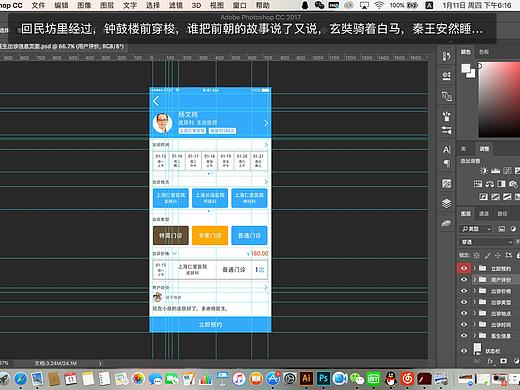The image size is (520, 390).
Task: Click folder icon of 立即预约 group
Action: [x=482, y=268]
